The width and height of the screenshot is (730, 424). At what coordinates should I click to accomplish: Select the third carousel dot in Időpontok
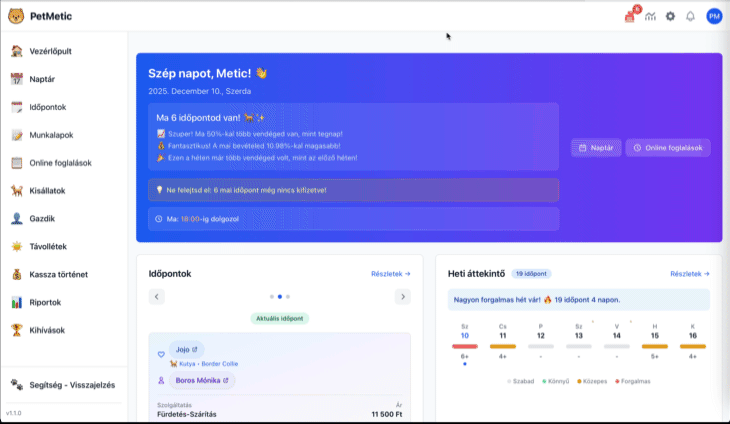287,296
